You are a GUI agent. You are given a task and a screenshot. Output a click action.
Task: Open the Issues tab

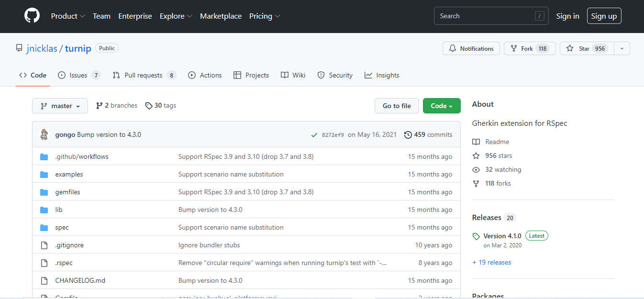point(79,75)
